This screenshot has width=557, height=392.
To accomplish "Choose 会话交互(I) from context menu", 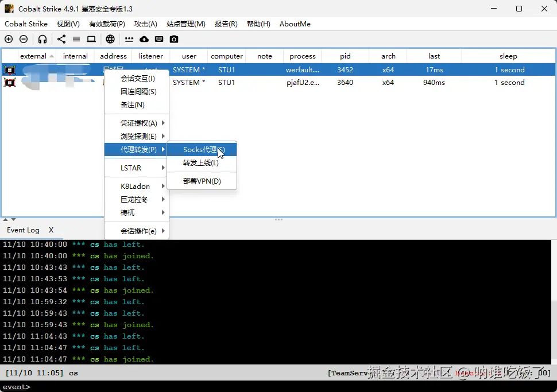I will click(137, 79).
